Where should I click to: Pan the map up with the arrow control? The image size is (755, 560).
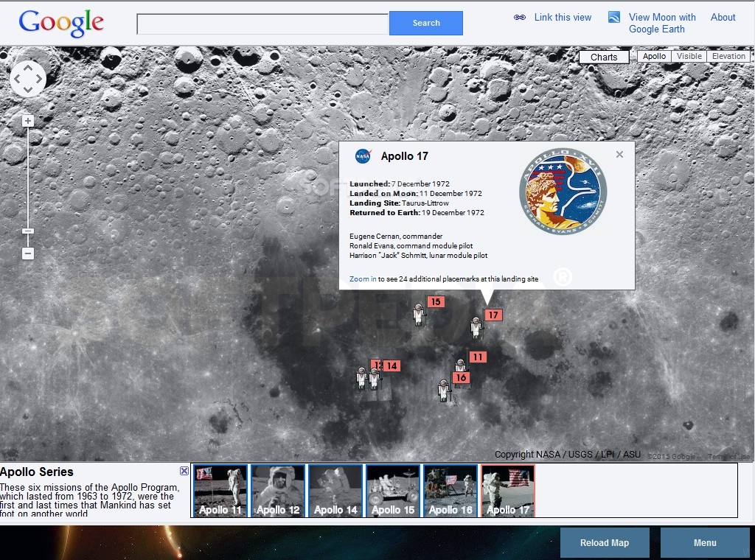tap(28, 68)
